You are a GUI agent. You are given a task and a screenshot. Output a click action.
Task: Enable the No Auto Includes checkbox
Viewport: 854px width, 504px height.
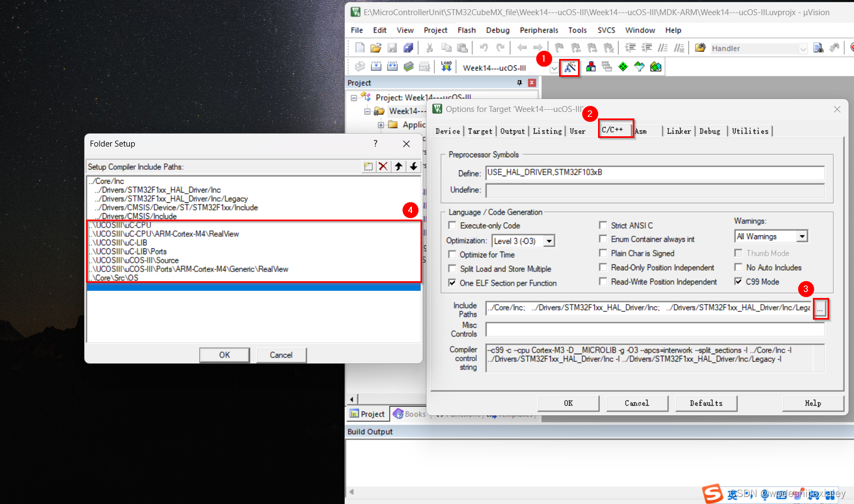tap(738, 267)
